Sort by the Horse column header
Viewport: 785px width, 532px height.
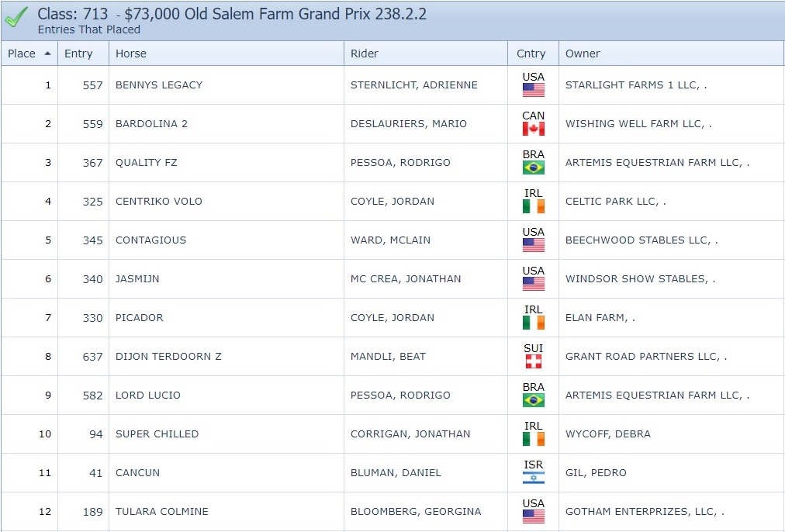(x=131, y=54)
